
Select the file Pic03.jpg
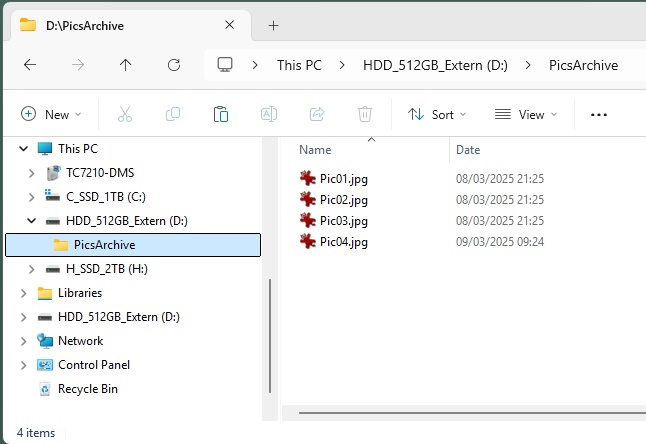click(x=344, y=221)
